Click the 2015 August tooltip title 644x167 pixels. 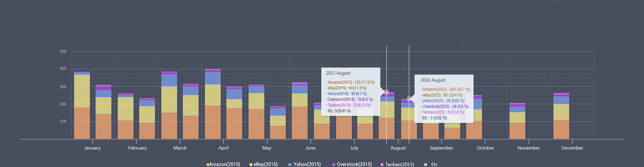coord(338,73)
